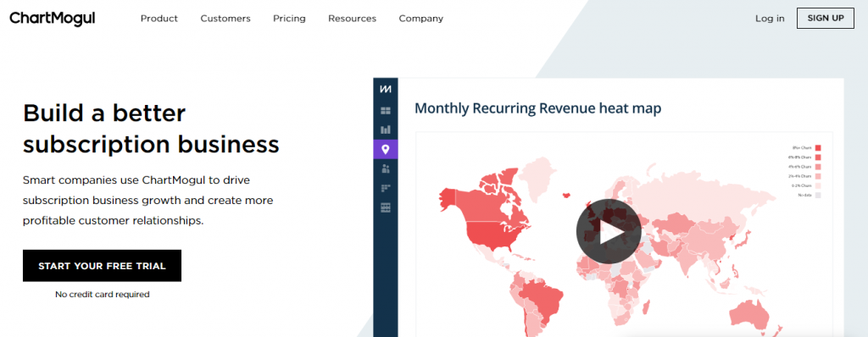Open the Company menu
This screenshot has height=337, width=868.
point(420,19)
